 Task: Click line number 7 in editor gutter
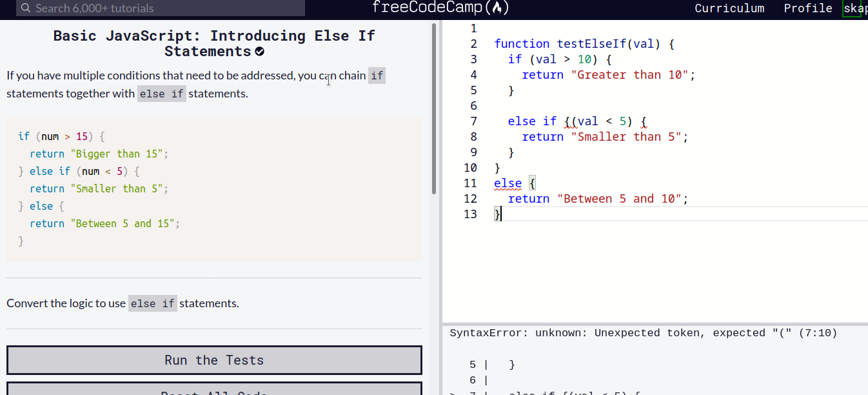coord(473,121)
